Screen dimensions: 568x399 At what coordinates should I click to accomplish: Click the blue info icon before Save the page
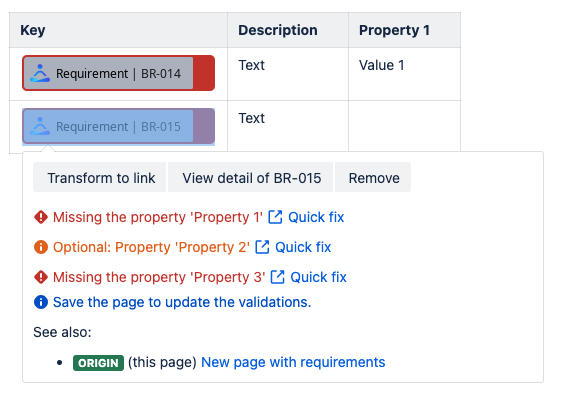click(41, 302)
